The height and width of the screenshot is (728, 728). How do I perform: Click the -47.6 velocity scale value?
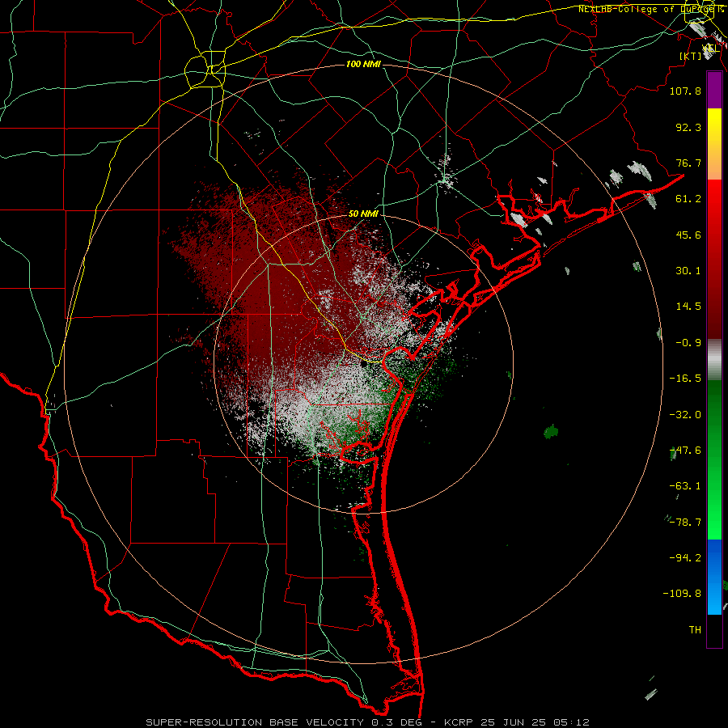coord(685,451)
